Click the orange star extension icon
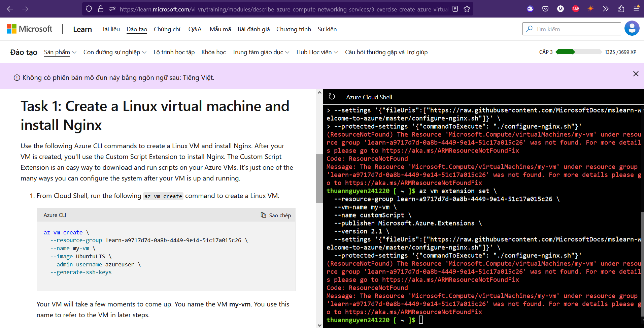This screenshot has height=328, width=644. coord(590,9)
